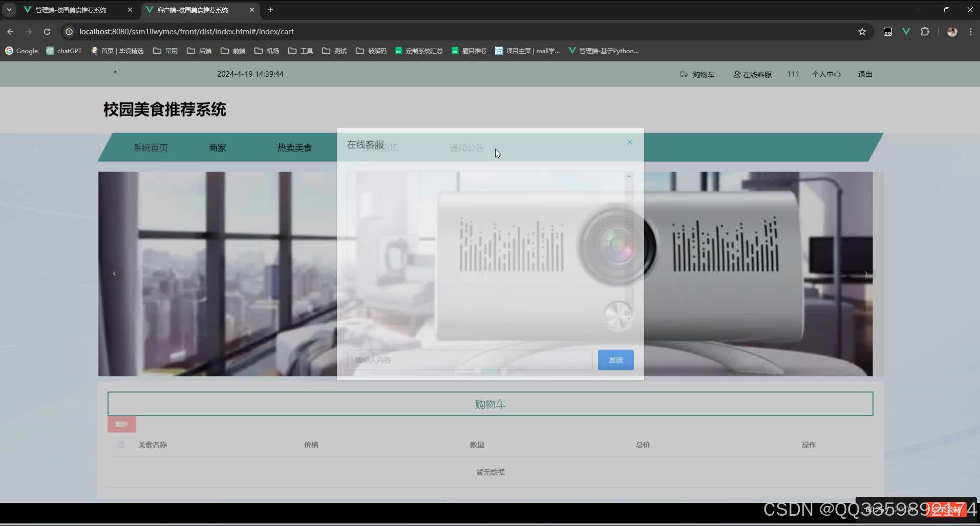The width and height of the screenshot is (980, 526).
Task: Click the 美食名称 column header
Action: pyautogui.click(x=153, y=445)
